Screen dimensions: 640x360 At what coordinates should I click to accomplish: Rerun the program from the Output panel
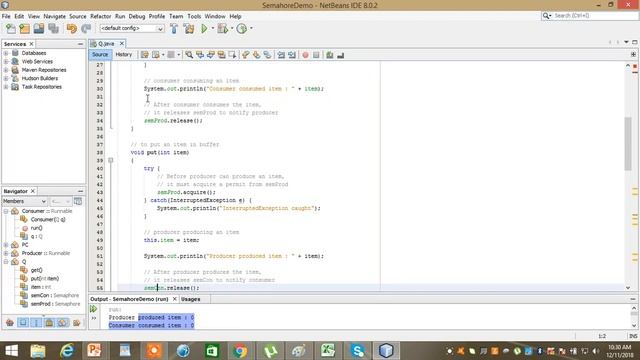[x=93, y=309]
